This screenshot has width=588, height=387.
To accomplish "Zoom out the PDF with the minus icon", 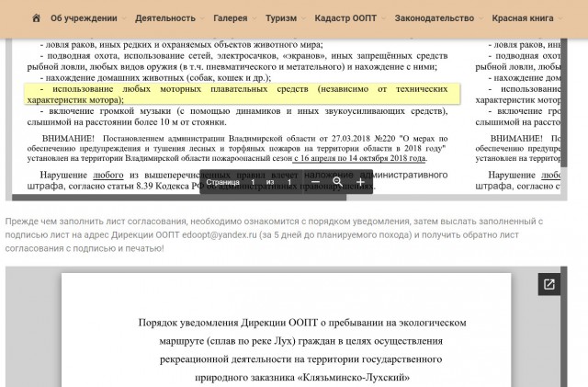I will [315, 182].
